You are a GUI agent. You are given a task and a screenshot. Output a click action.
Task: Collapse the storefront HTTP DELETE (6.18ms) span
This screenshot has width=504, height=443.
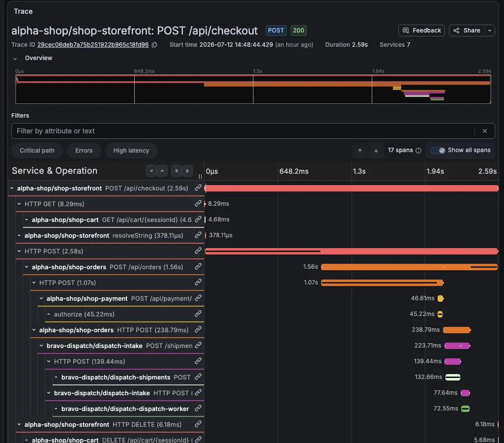(19, 424)
